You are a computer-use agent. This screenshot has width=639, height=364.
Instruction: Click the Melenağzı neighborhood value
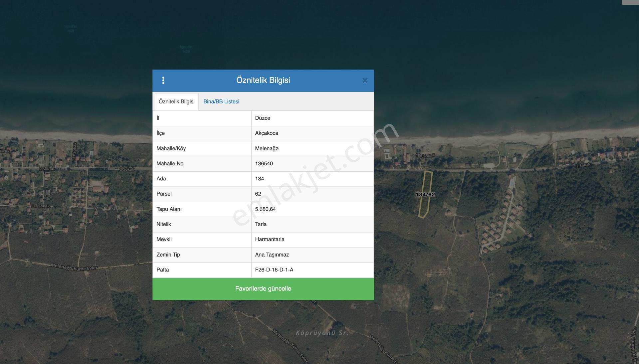267,148
